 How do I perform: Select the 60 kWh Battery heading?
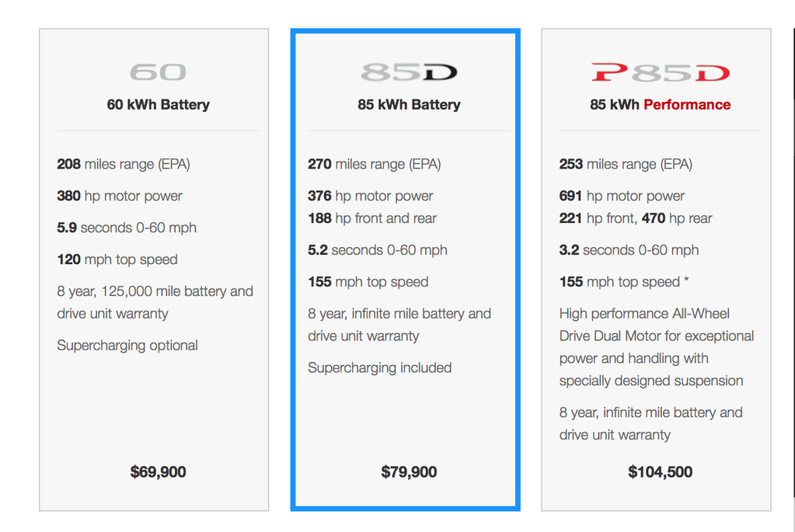click(159, 104)
